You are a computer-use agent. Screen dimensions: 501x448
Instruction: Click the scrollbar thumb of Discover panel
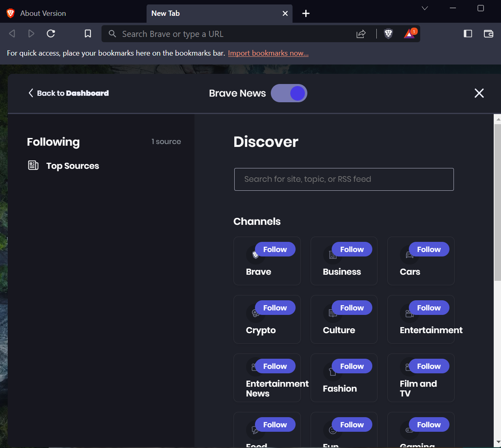coord(497,202)
